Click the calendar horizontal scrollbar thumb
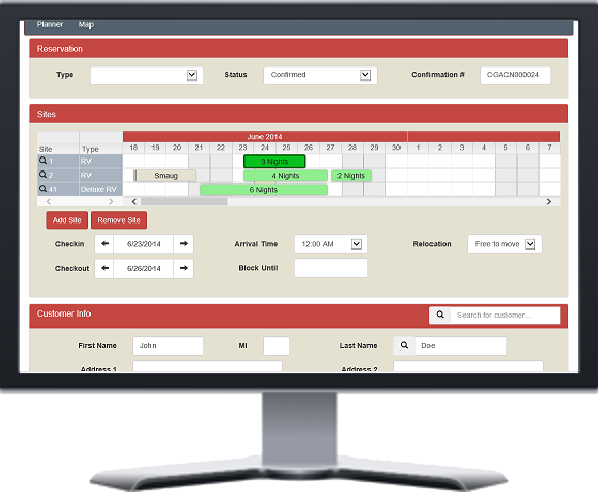Viewport: 598px width, 492px height. pos(184,201)
